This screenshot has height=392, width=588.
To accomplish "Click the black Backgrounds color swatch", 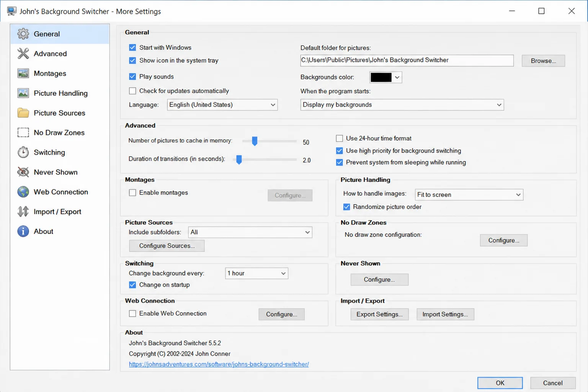I will coord(381,77).
